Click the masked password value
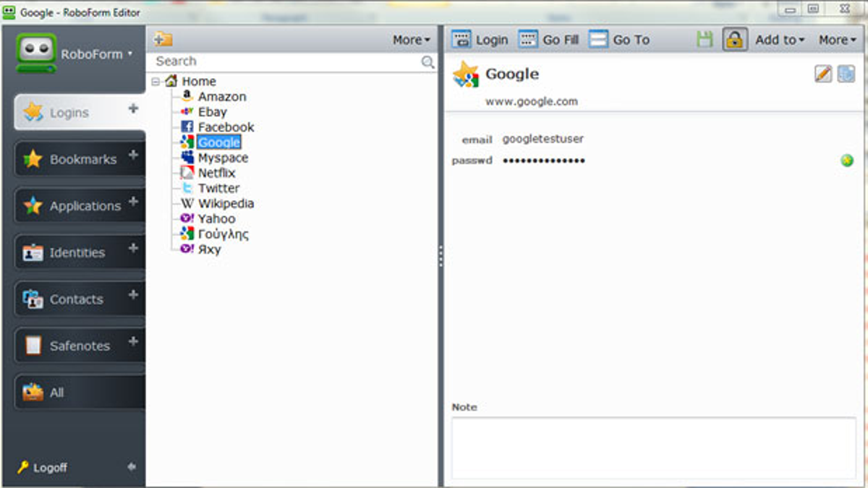 [544, 160]
